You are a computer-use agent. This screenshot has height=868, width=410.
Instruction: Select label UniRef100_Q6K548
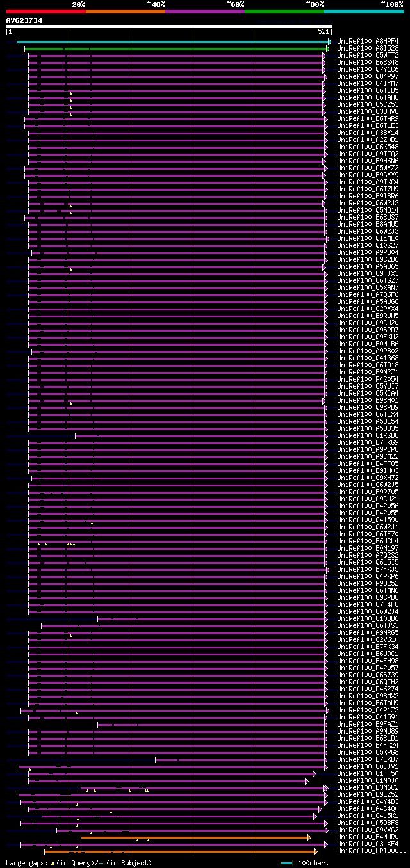point(368,147)
